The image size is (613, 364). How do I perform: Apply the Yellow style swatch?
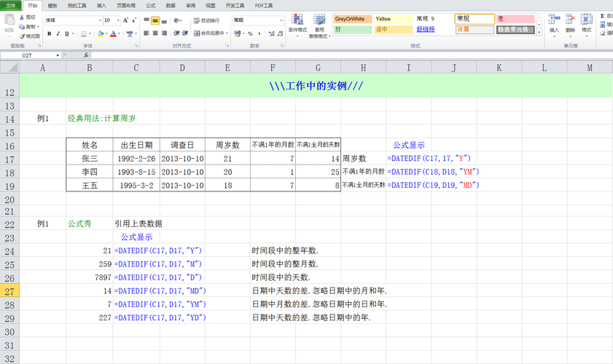[x=393, y=19]
